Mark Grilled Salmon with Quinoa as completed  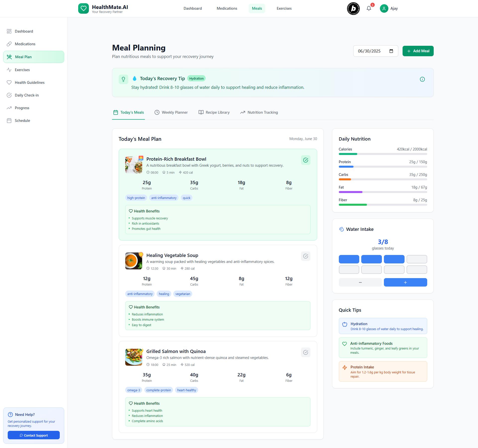pyautogui.click(x=305, y=352)
